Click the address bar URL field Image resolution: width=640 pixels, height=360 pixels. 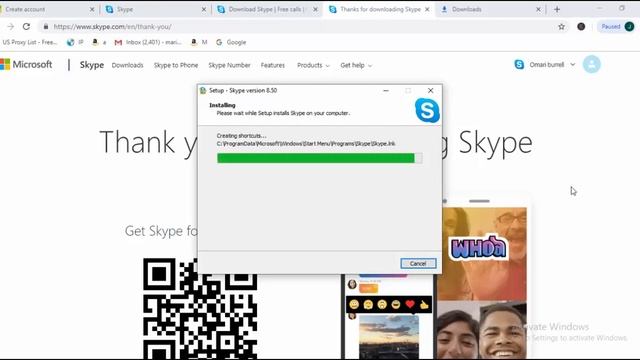(302, 27)
